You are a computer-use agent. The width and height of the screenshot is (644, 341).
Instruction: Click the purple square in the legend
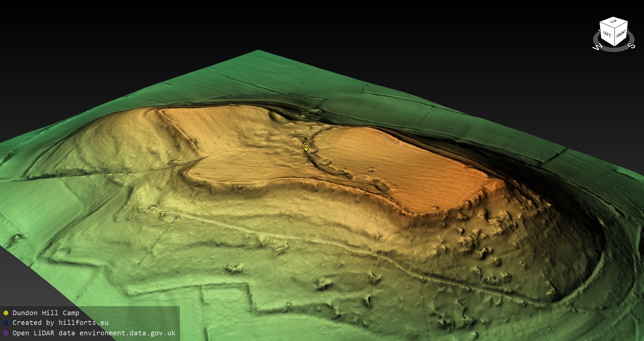tap(6, 333)
